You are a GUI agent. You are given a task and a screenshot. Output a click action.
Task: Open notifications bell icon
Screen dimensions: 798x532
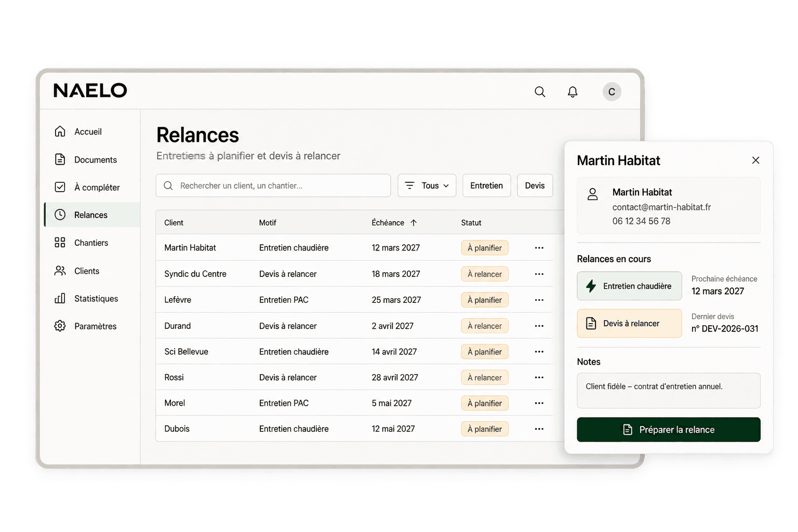click(573, 92)
